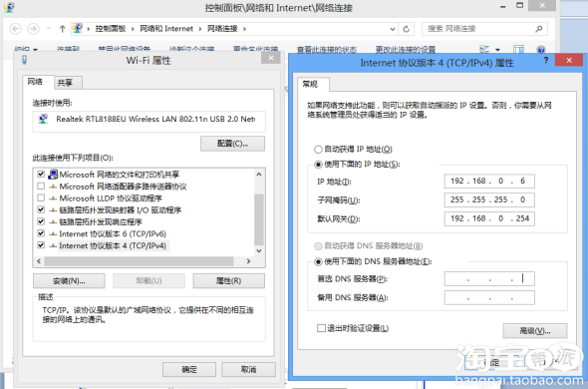Click the 首选 DNS 服务器 input field
The image size is (588, 389).
(x=489, y=279)
